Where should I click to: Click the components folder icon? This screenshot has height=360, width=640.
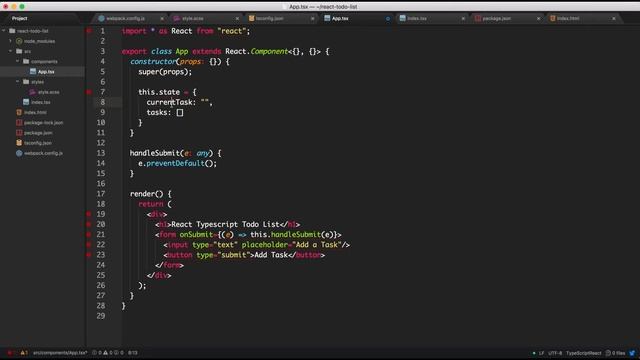(x=26, y=61)
